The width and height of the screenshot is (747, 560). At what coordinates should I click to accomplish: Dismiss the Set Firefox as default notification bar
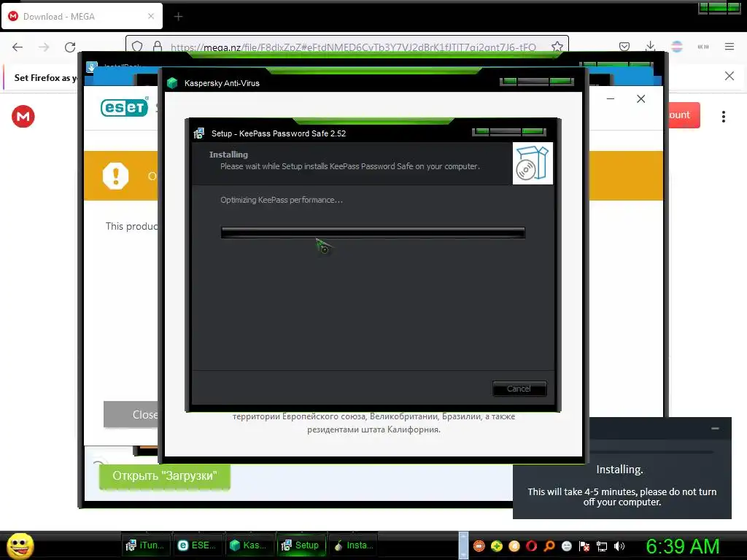tap(729, 76)
